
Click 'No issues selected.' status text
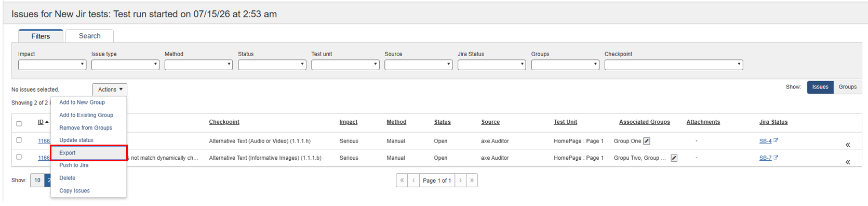click(35, 89)
